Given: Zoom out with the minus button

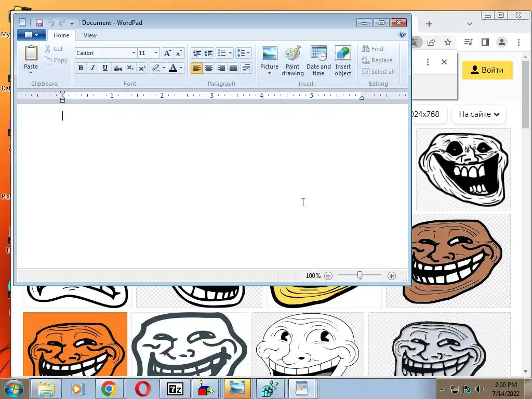Looking at the screenshot, I should (x=328, y=276).
